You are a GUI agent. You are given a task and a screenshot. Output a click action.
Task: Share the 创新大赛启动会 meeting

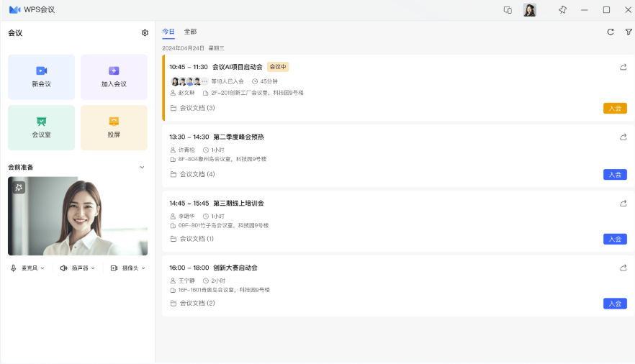pyautogui.click(x=623, y=268)
